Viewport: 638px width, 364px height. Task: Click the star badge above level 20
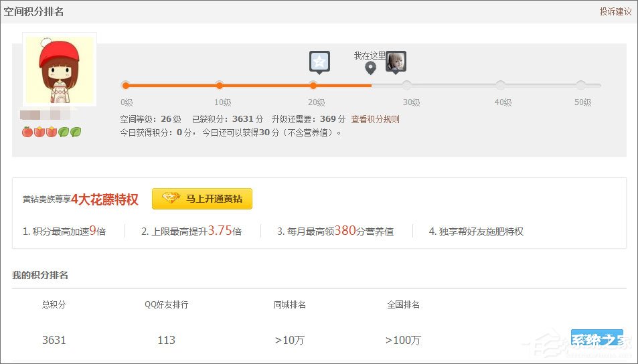click(x=319, y=62)
